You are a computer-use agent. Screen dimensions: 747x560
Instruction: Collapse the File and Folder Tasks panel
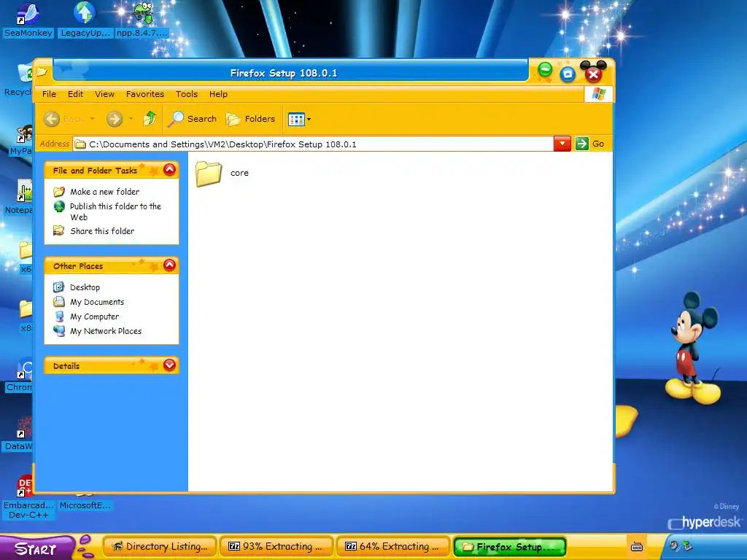(169, 170)
